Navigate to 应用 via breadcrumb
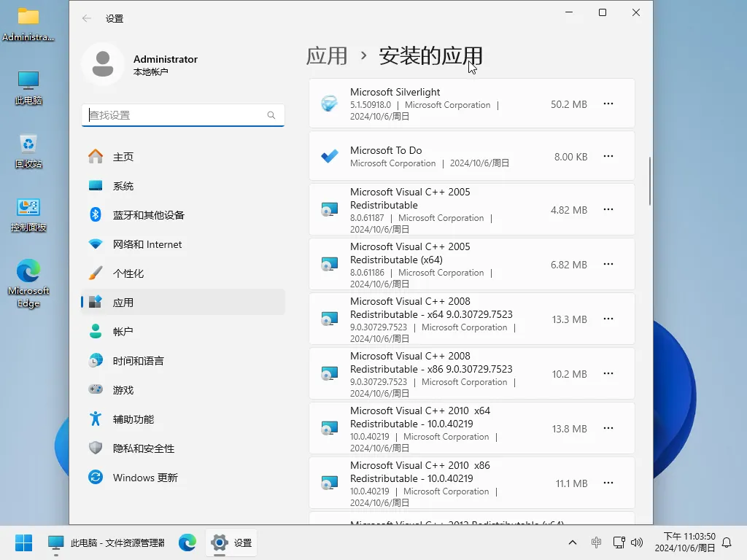This screenshot has height=560, width=747. point(327,57)
